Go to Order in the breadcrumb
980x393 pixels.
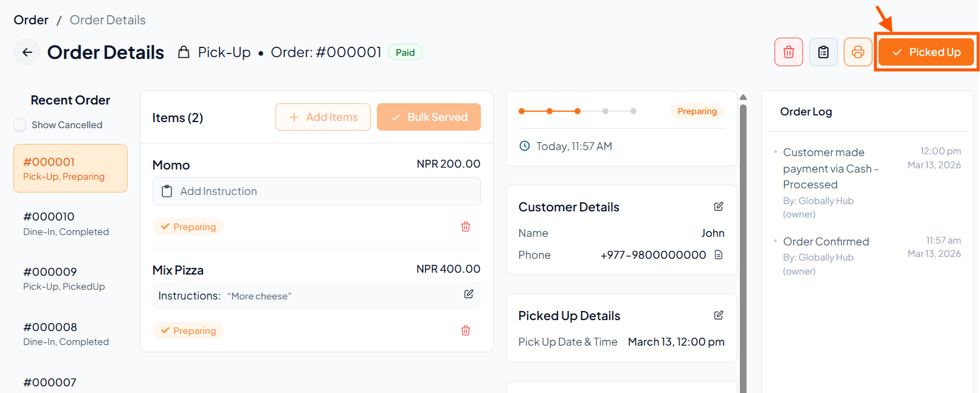31,20
